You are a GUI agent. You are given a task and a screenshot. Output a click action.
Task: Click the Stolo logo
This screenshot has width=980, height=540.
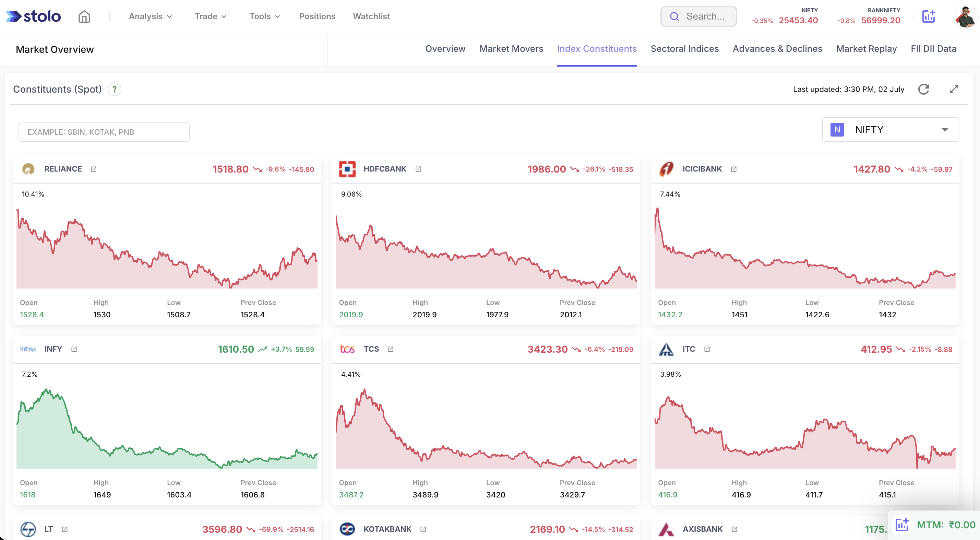pyautogui.click(x=34, y=16)
